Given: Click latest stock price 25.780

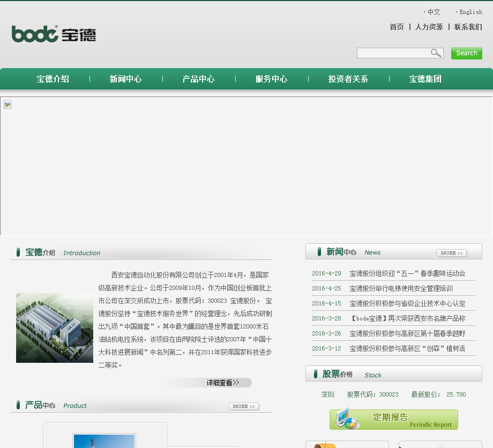Looking at the screenshot, I should (x=456, y=394).
